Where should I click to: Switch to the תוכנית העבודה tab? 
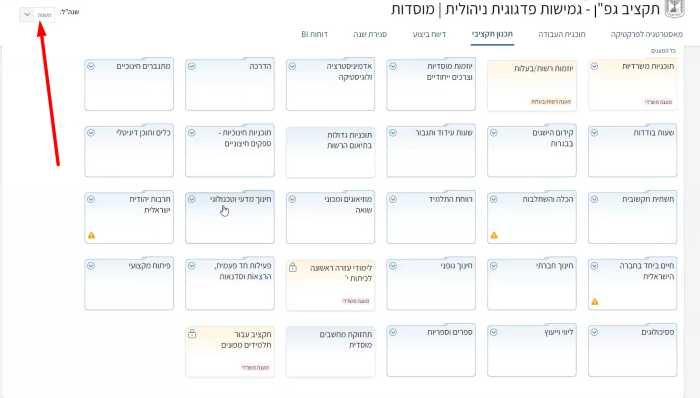(562, 34)
